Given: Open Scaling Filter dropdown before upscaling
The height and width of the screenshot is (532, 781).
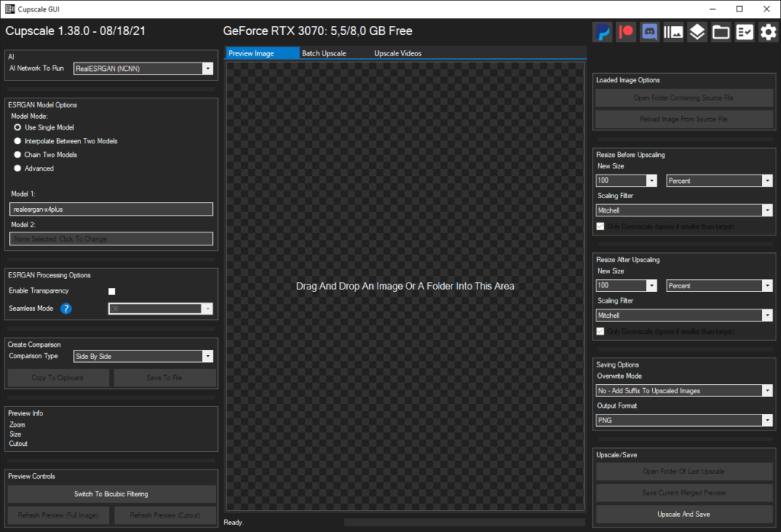Looking at the screenshot, I should click(684, 210).
